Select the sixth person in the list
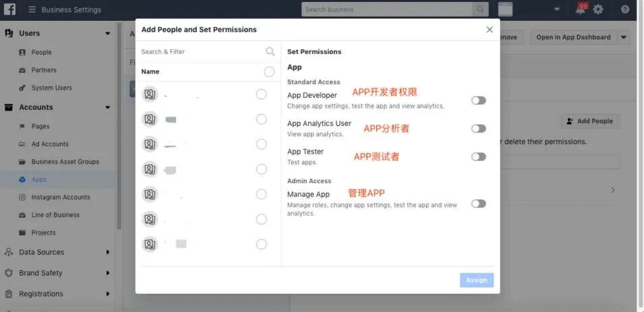This screenshot has height=312, width=644. click(261, 219)
